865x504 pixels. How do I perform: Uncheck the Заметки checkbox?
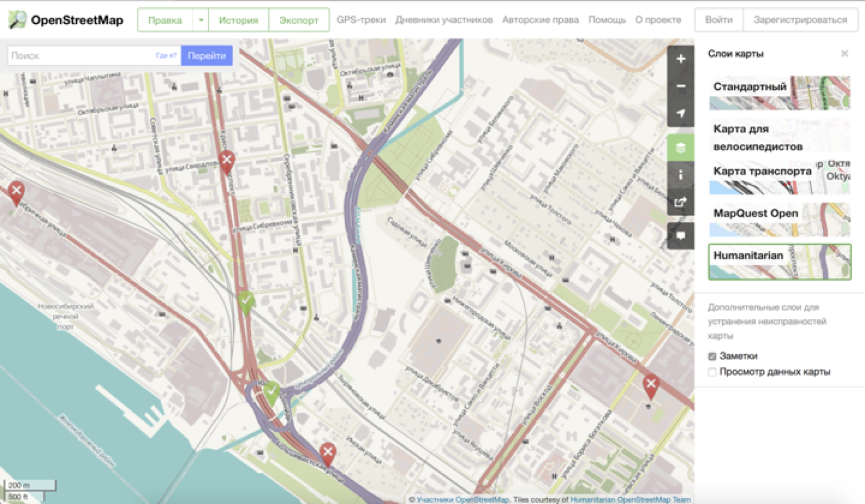[712, 356]
